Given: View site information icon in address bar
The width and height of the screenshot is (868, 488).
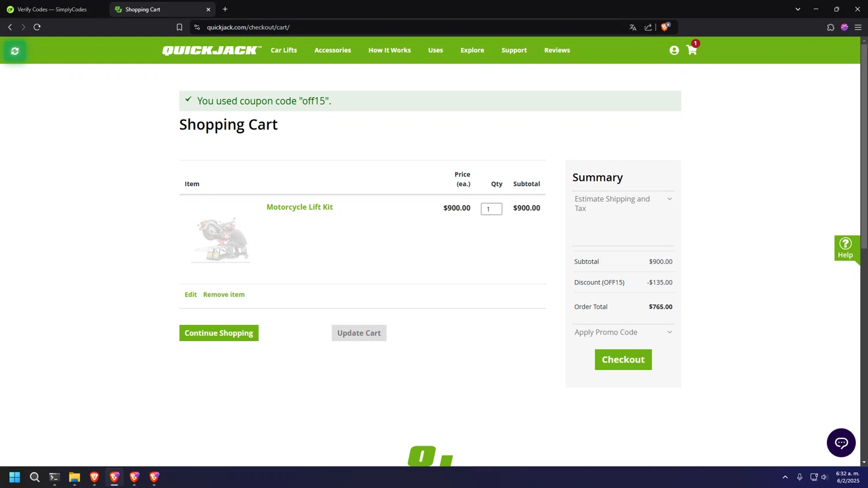Looking at the screenshot, I should (x=197, y=27).
